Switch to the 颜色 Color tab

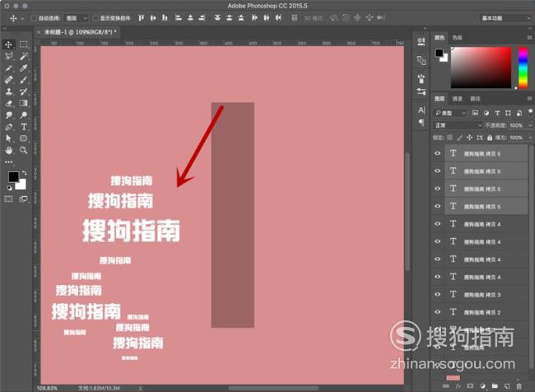[440, 38]
